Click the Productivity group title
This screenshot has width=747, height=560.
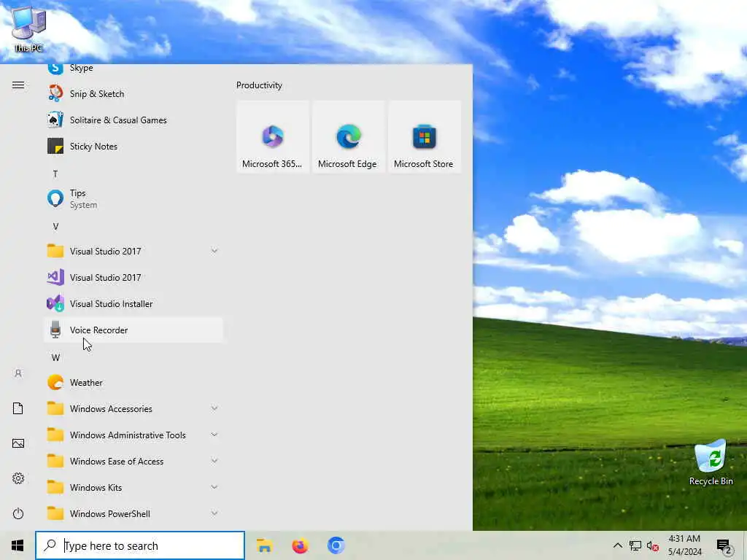(259, 85)
